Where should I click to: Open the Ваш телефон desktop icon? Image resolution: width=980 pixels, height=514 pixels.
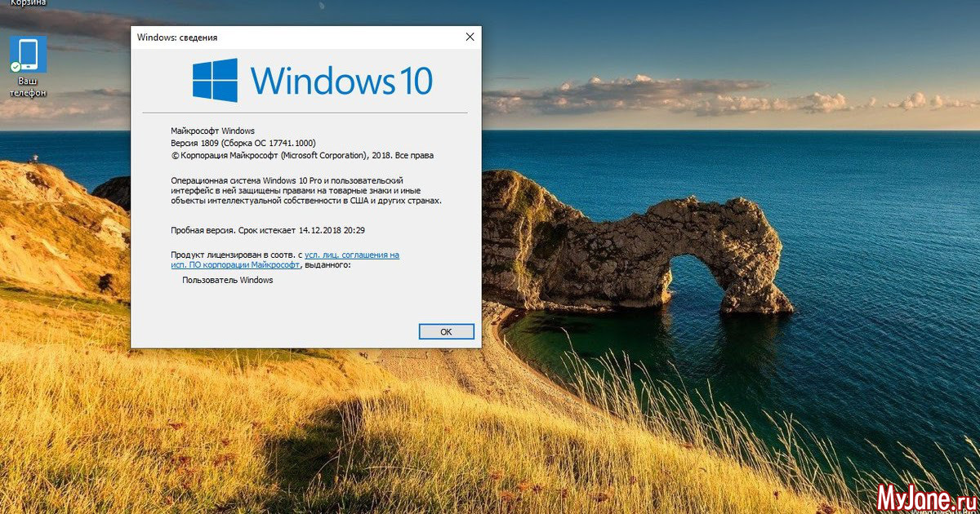[x=28, y=55]
